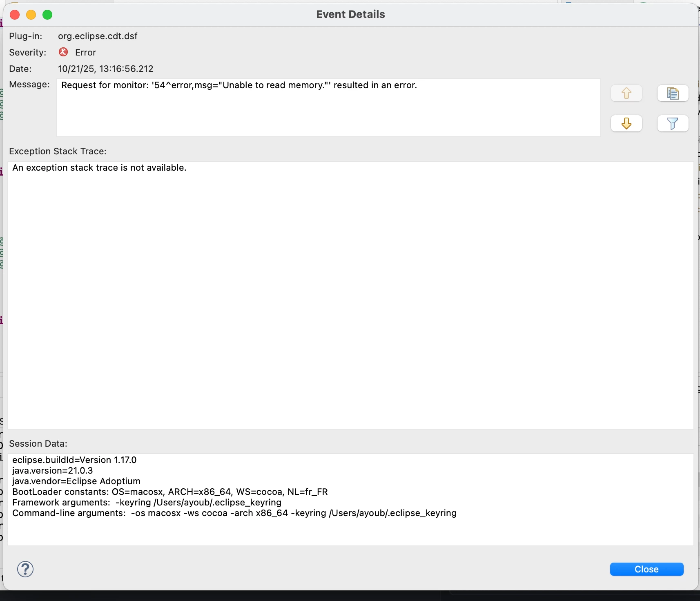Close the Event Details dialog
This screenshot has height=601, width=700.
tap(646, 569)
